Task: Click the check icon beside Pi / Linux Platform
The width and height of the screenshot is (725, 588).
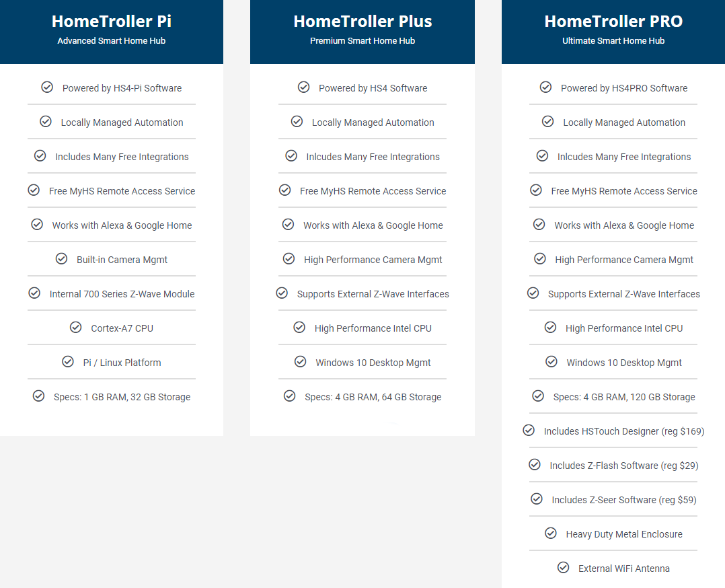Action: [68, 361]
